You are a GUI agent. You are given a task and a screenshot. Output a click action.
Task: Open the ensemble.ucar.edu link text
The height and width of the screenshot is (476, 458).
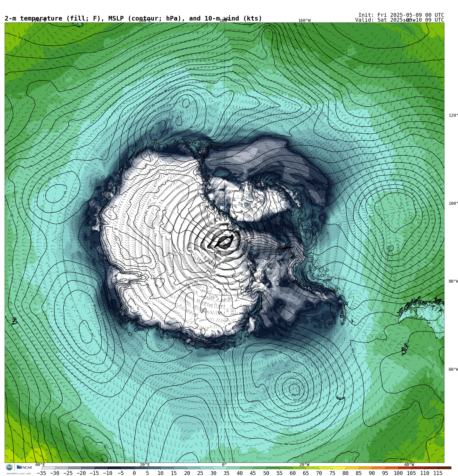point(19,474)
